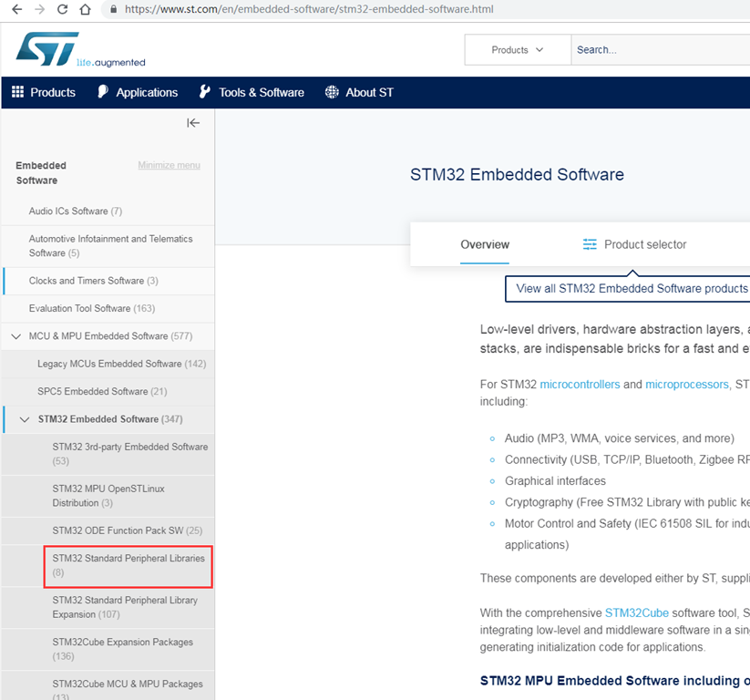This screenshot has width=750, height=700.
Task: Click the Applications lightbulb icon
Action: (x=103, y=91)
